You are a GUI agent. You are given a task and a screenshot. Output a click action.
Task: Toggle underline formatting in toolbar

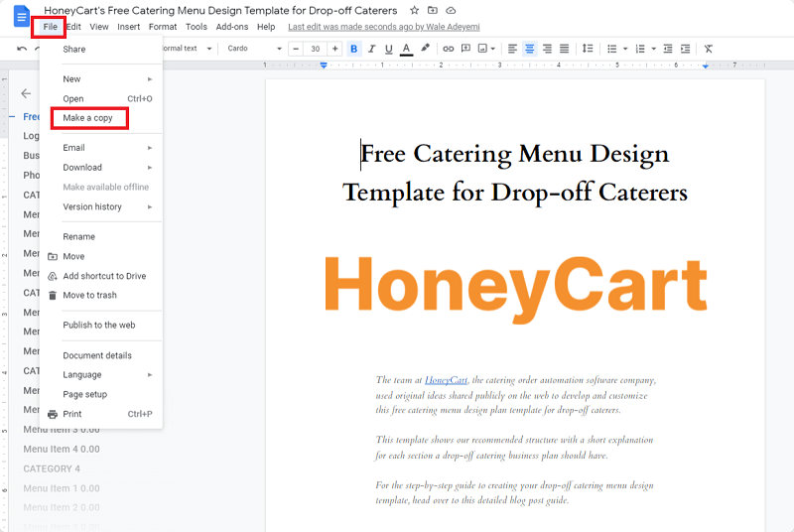pos(388,49)
